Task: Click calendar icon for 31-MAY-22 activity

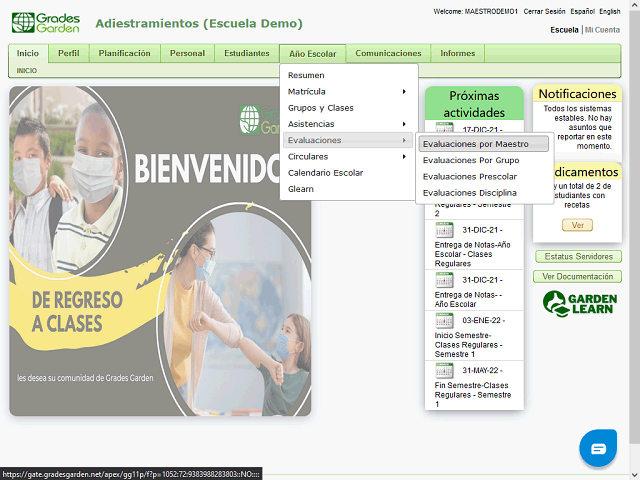Action: [444, 371]
